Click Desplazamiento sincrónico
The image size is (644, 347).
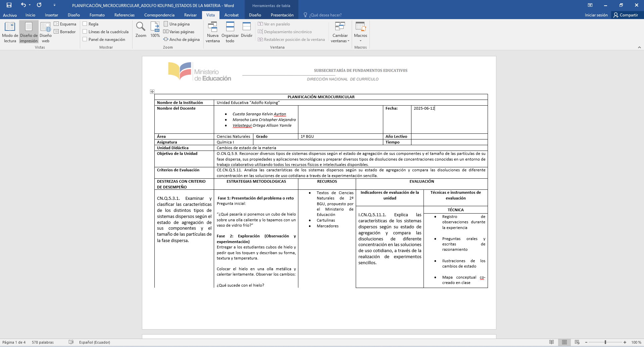pos(285,32)
